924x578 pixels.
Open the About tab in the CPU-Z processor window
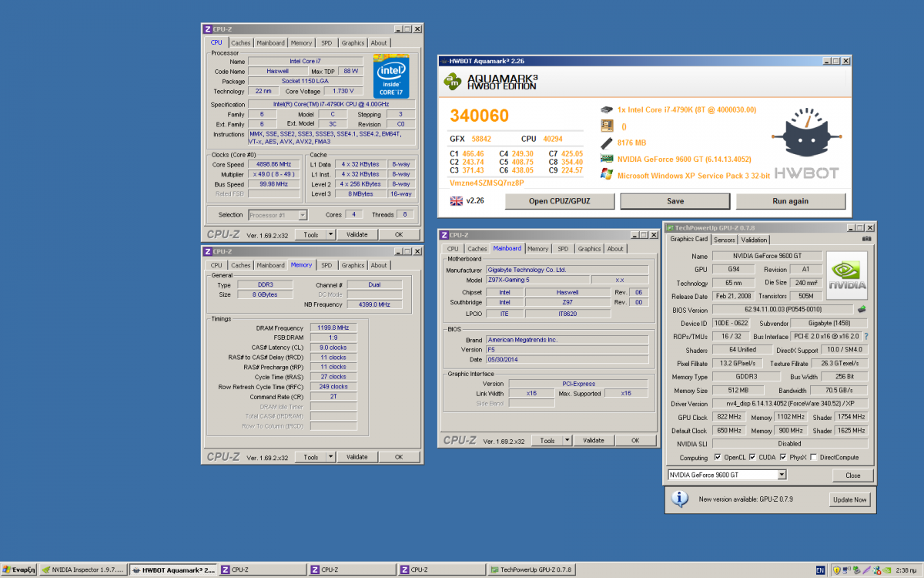379,43
